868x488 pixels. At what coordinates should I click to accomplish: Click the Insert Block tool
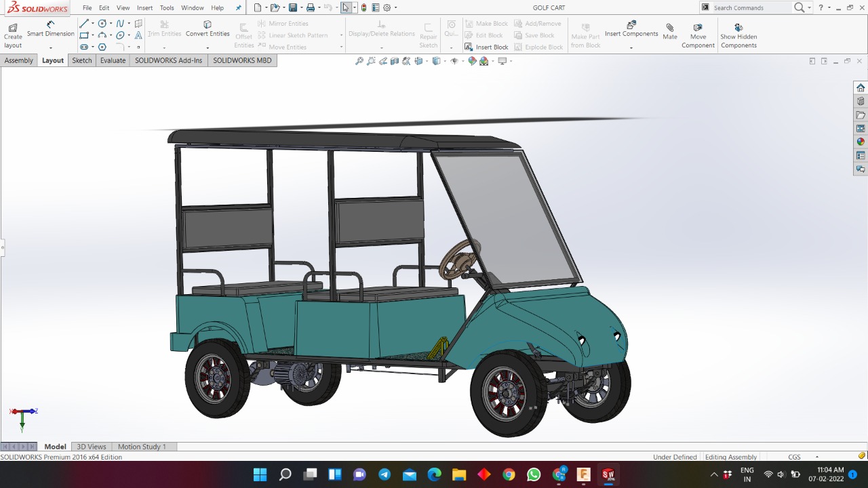[x=486, y=47]
